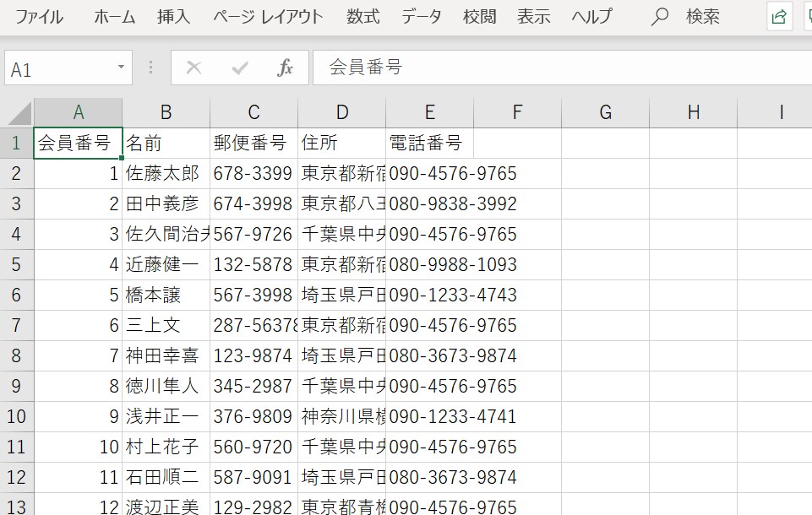Select row 12 header
The height and width of the screenshot is (515, 812).
pyautogui.click(x=17, y=477)
